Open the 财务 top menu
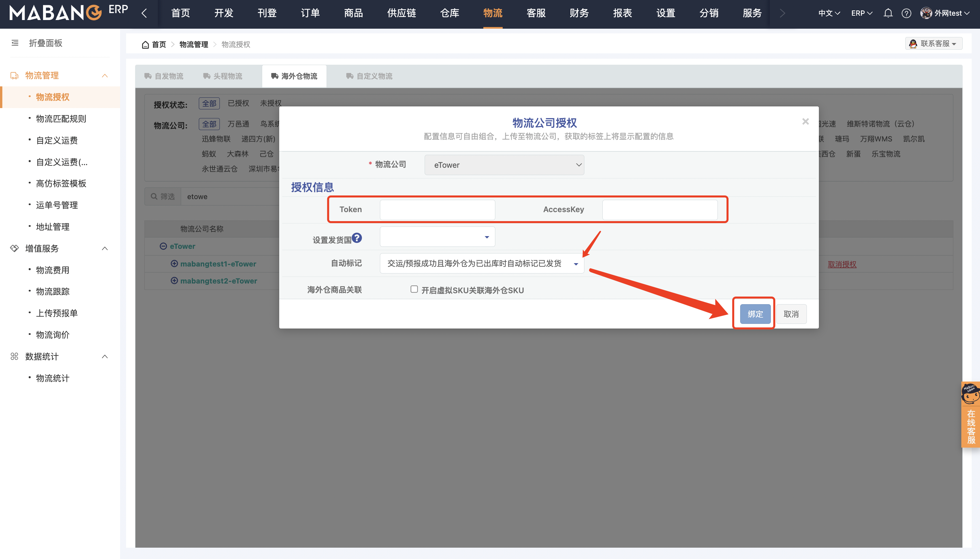The height and width of the screenshot is (559, 980). click(x=579, y=13)
